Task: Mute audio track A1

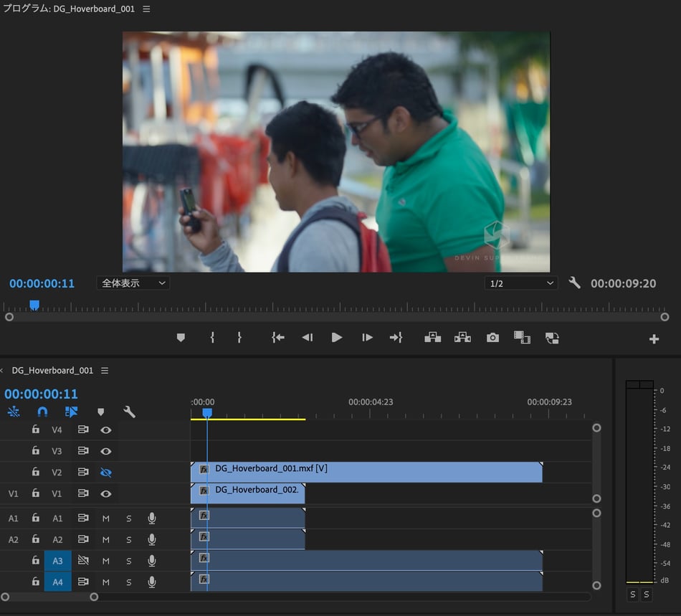Action: click(106, 518)
